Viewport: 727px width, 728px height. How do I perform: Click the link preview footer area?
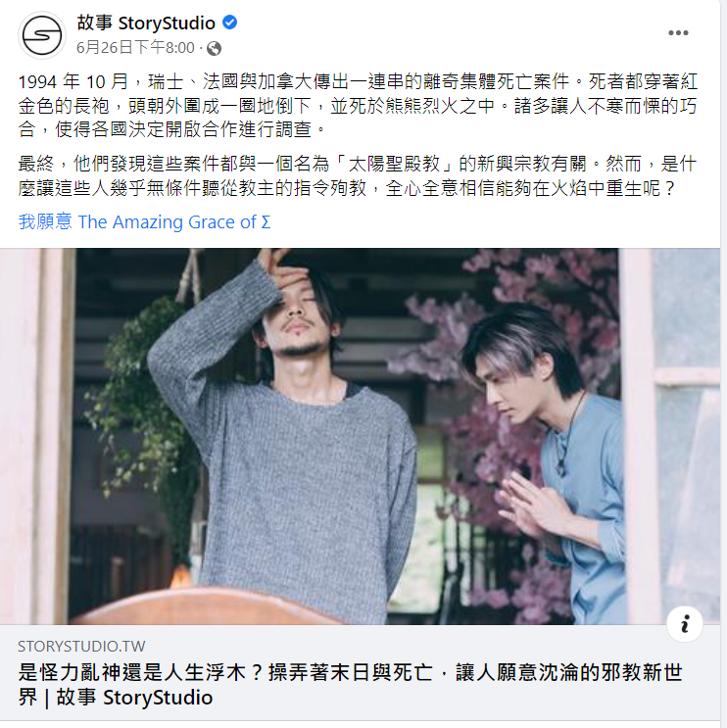360,673
